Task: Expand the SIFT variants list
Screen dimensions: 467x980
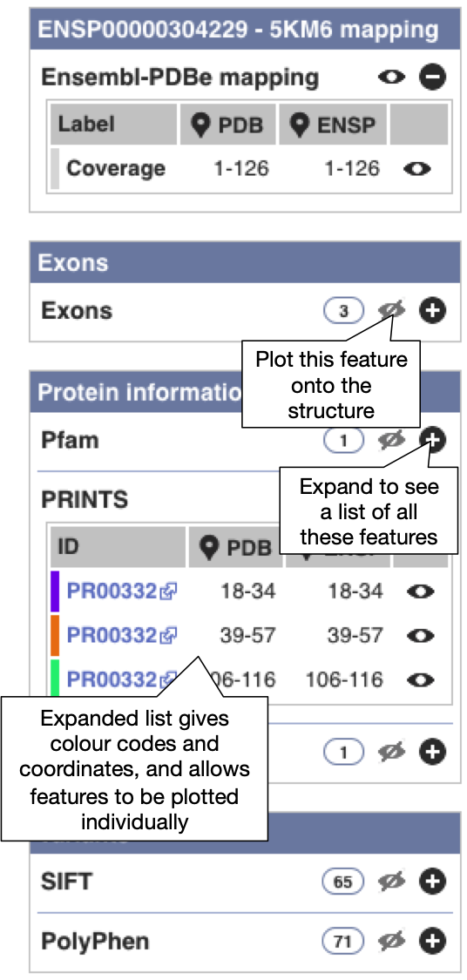Action: (x=433, y=882)
